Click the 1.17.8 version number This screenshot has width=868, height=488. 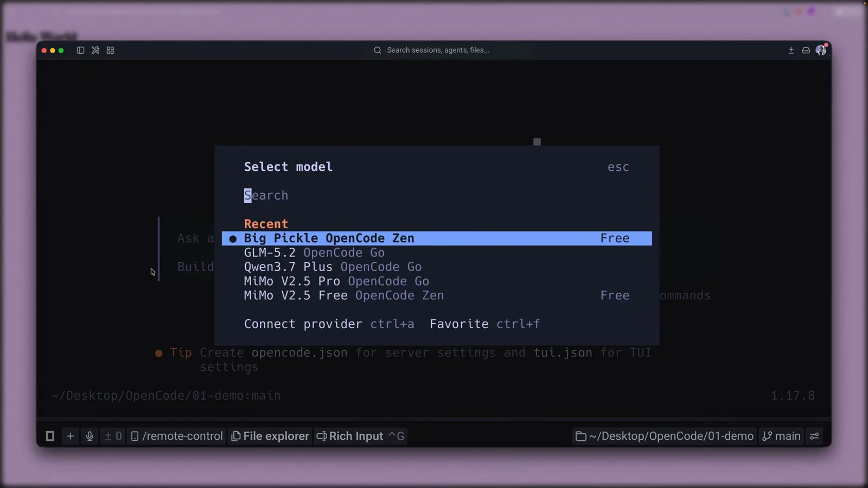click(793, 396)
